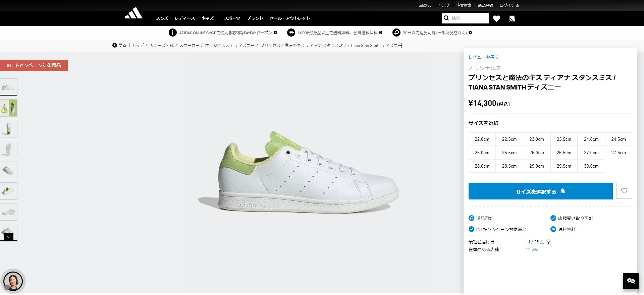Select size 22.5cm

[509, 139]
